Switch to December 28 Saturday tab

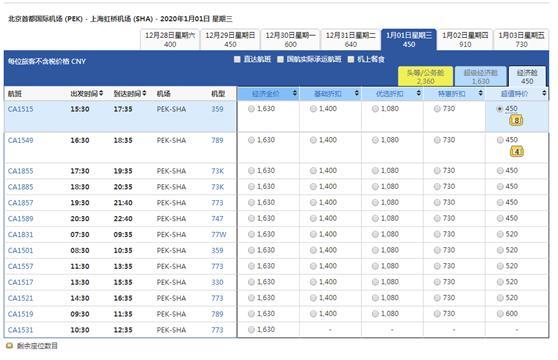170,39
